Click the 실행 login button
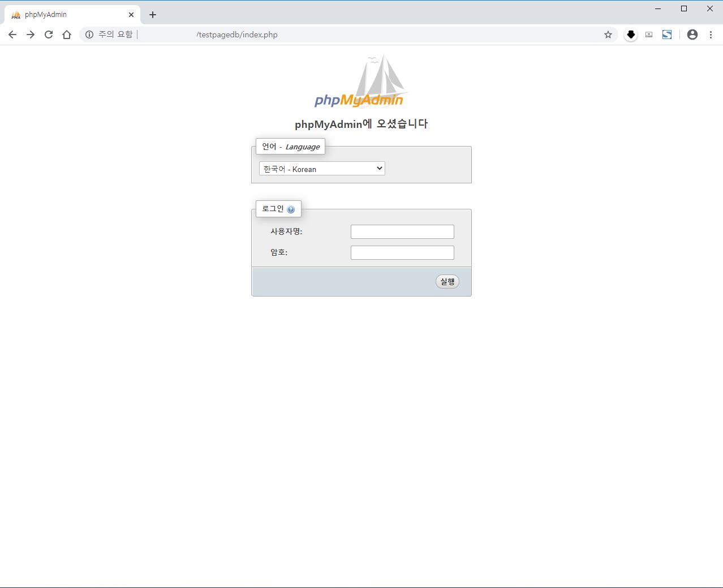Viewport: 723px width, 588px height. 447,281
